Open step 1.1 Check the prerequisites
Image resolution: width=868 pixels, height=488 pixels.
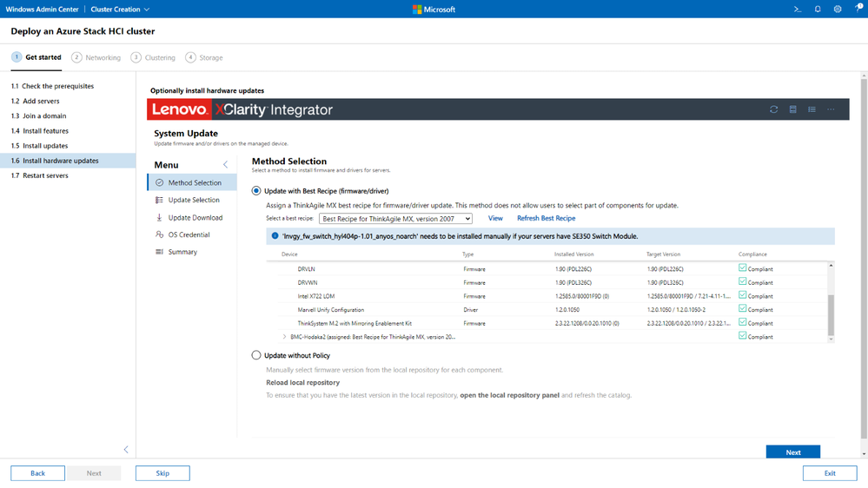point(68,86)
